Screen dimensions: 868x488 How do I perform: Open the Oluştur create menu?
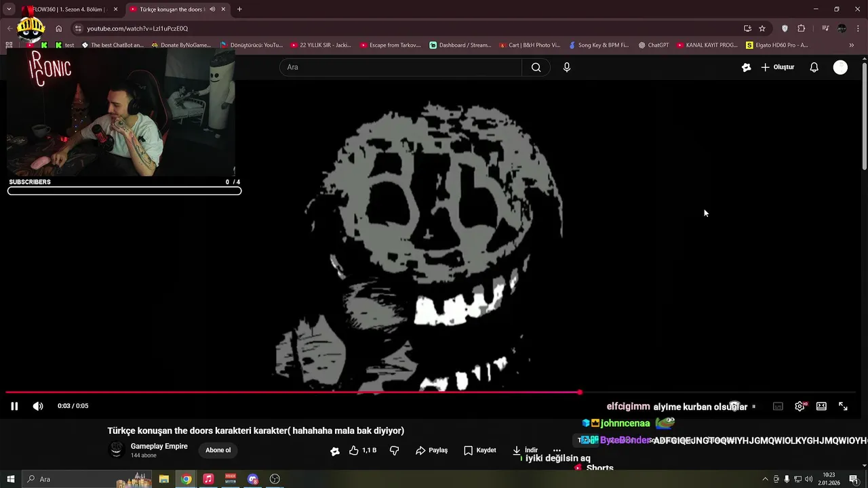[x=777, y=67]
